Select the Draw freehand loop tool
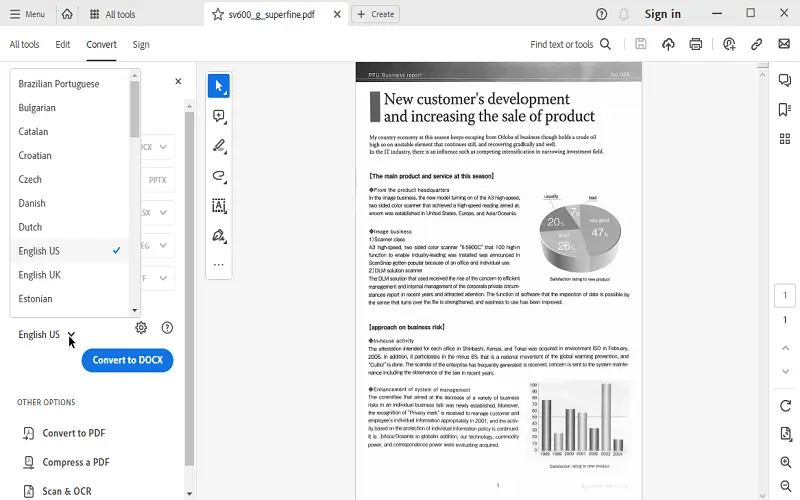Screen dimensions: 800x500 [x=219, y=176]
